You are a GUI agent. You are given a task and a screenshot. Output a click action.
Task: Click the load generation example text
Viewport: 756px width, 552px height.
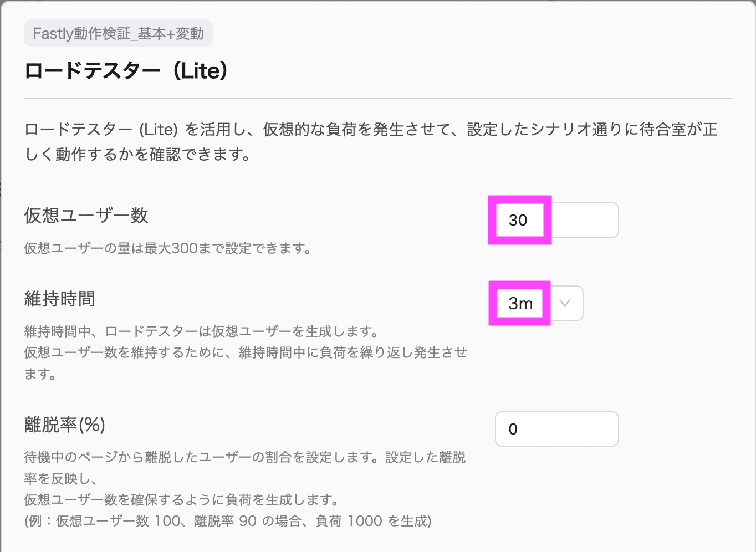pyautogui.click(x=229, y=520)
